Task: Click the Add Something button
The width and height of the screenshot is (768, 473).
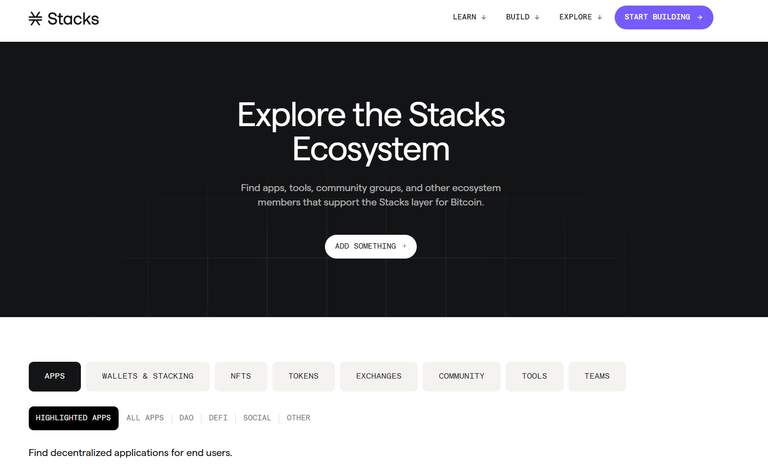Action: 371,246
